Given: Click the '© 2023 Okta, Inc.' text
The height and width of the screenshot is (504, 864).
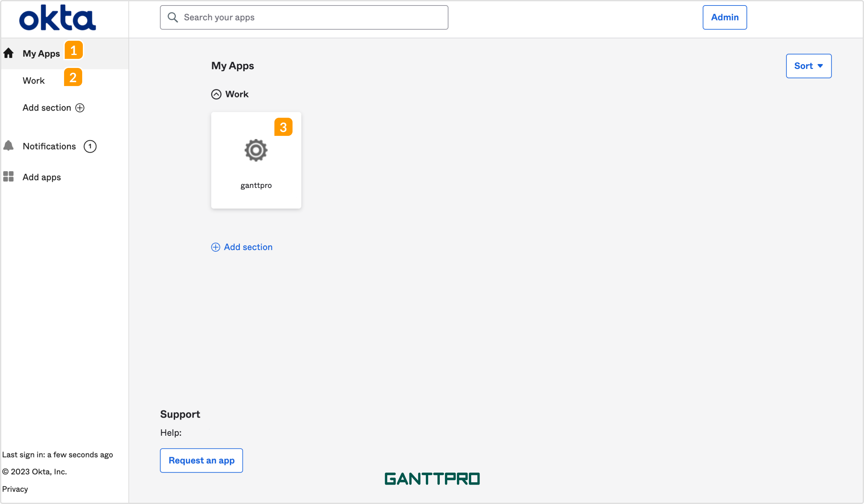Looking at the screenshot, I should 35,472.
